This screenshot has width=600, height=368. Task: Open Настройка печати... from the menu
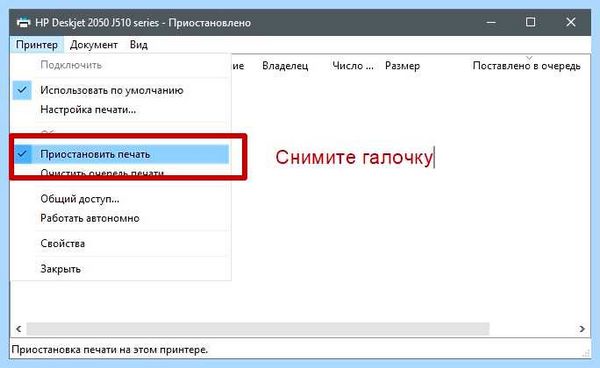(121, 110)
